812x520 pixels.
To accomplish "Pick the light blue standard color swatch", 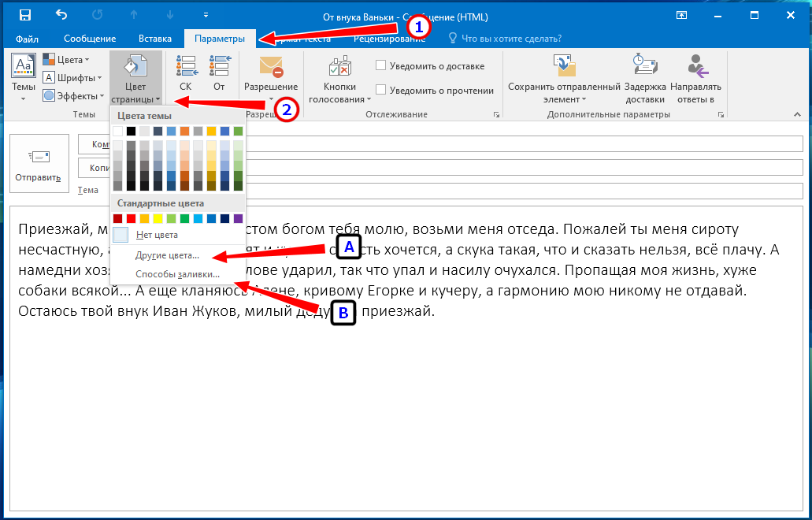I will click(198, 219).
